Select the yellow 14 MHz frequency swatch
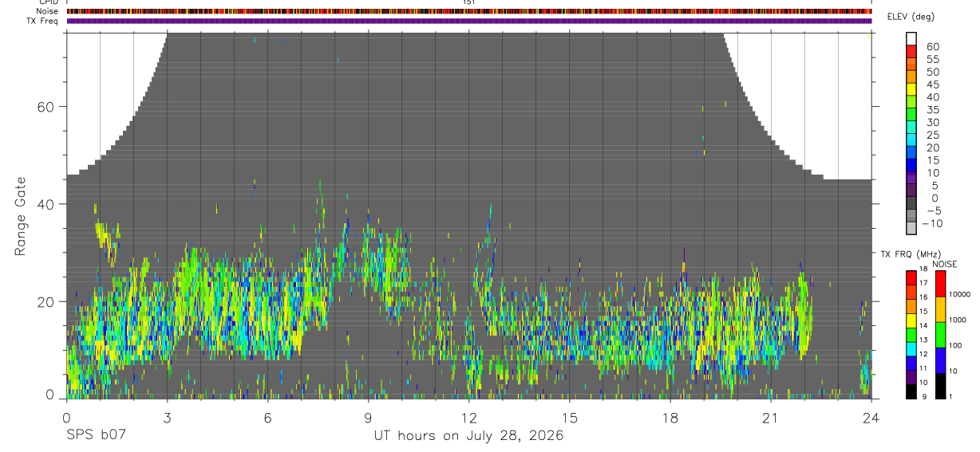 click(x=911, y=320)
